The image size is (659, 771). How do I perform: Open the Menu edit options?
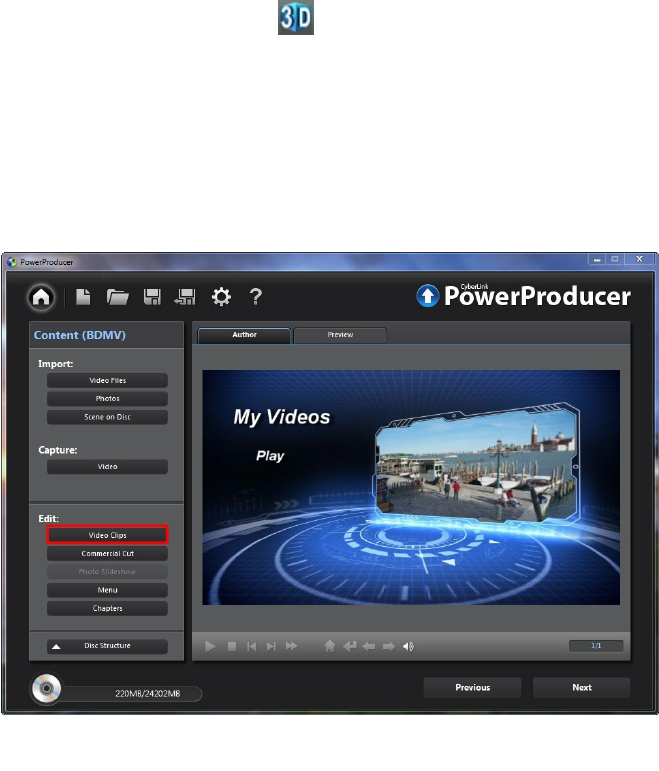(107, 590)
